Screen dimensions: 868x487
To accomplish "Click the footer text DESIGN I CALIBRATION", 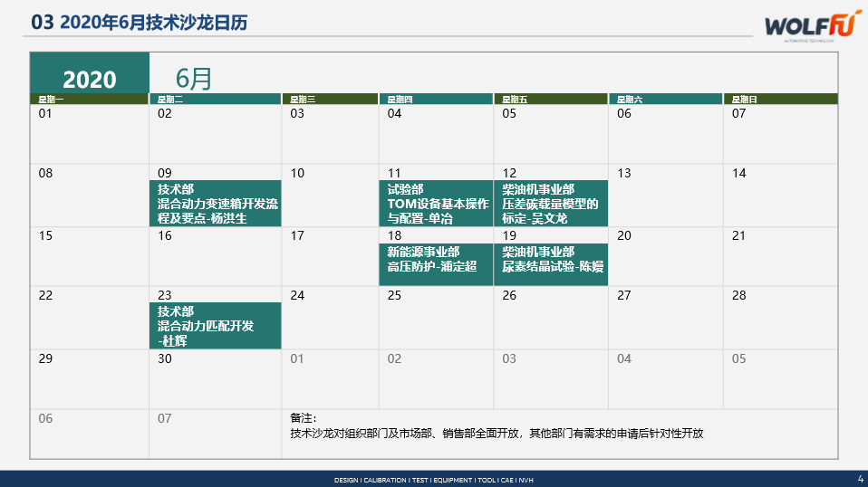I will point(434,480).
